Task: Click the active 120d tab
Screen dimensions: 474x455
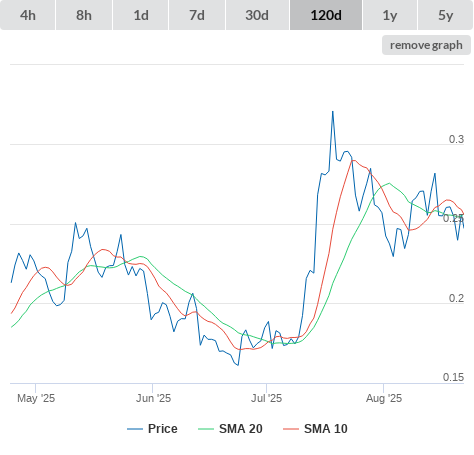Action: 326,15
